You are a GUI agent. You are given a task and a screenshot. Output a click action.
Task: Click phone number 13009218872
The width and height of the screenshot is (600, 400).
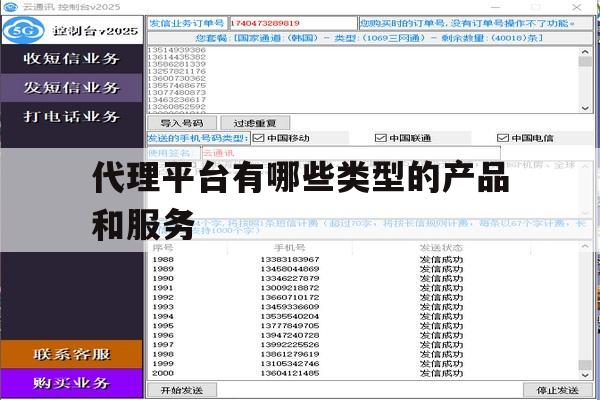[290, 288]
